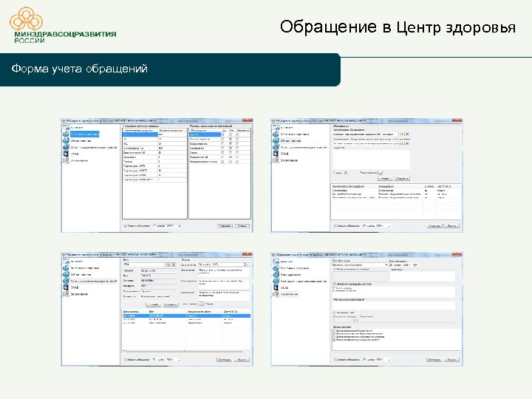Click search icon beside first field, top-right window
This screenshot has height=399, width=532.
tap(402, 134)
